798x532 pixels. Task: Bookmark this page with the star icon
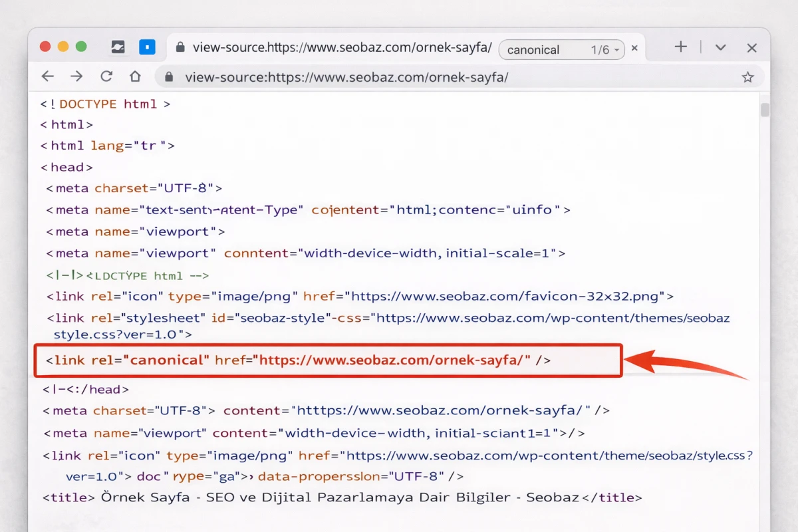pos(747,77)
